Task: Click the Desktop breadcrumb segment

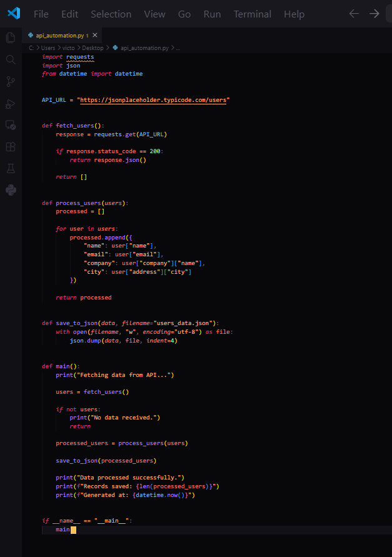Action: click(x=93, y=48)
